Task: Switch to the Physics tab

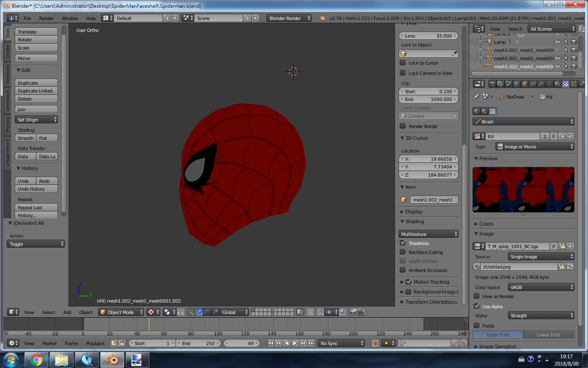Action: point(8,125)
